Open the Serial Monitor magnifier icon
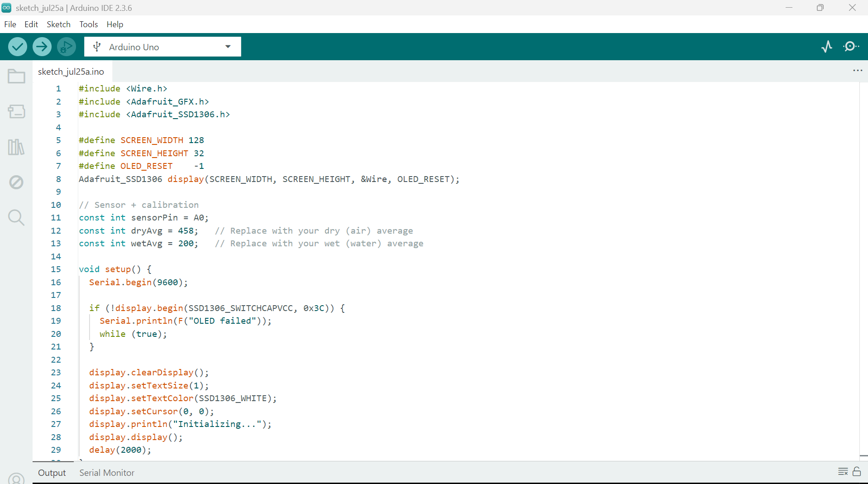This screenshot has width=868, height=484. point(851,47)
